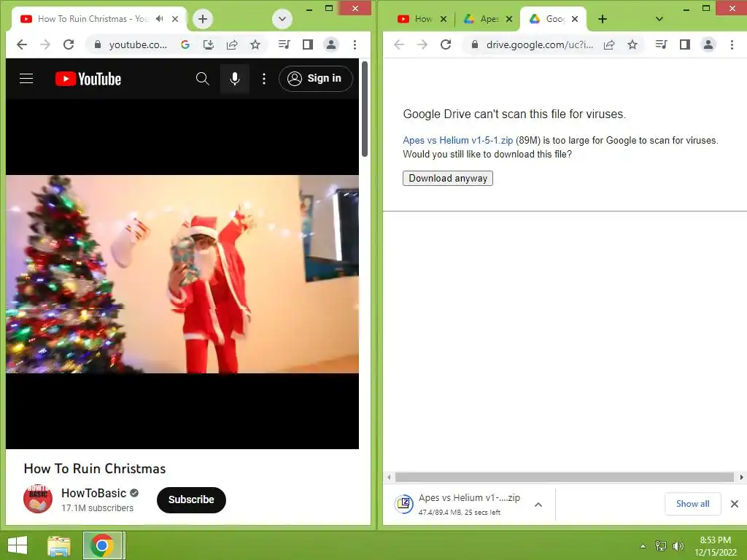Image resolution: width=747 pixels, height=560 pixels.
Task: Subscribe to the HowToBasic channel
Action: [191, 499]
